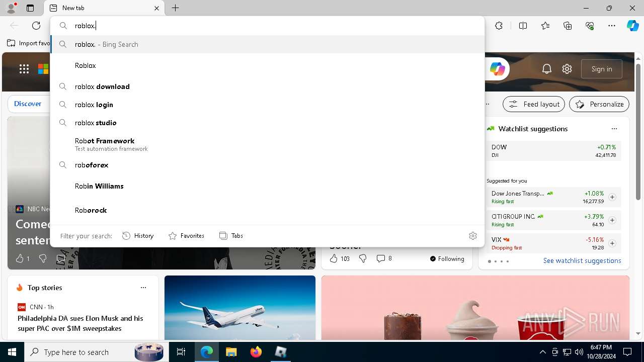Open comments on the 8-comment story
This screenshot has width=644, height=362.
click(384, 258)
